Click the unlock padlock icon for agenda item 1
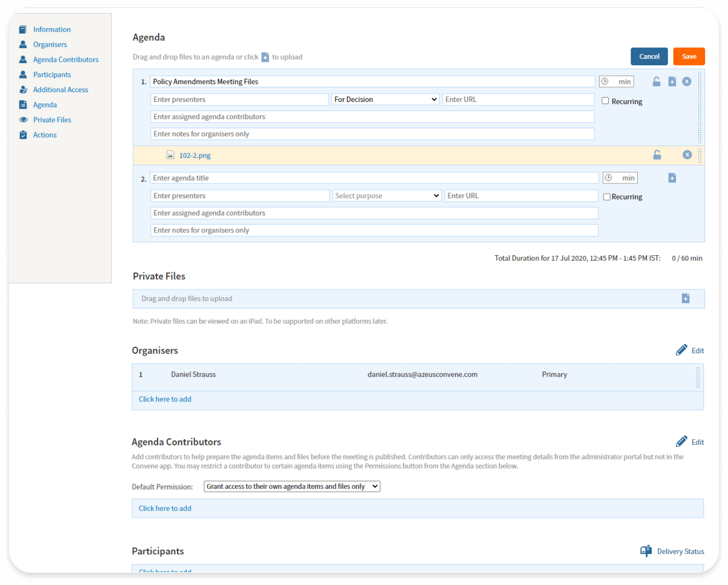The image size is (728, 585). pyautogui.click(x=657, y=82)
